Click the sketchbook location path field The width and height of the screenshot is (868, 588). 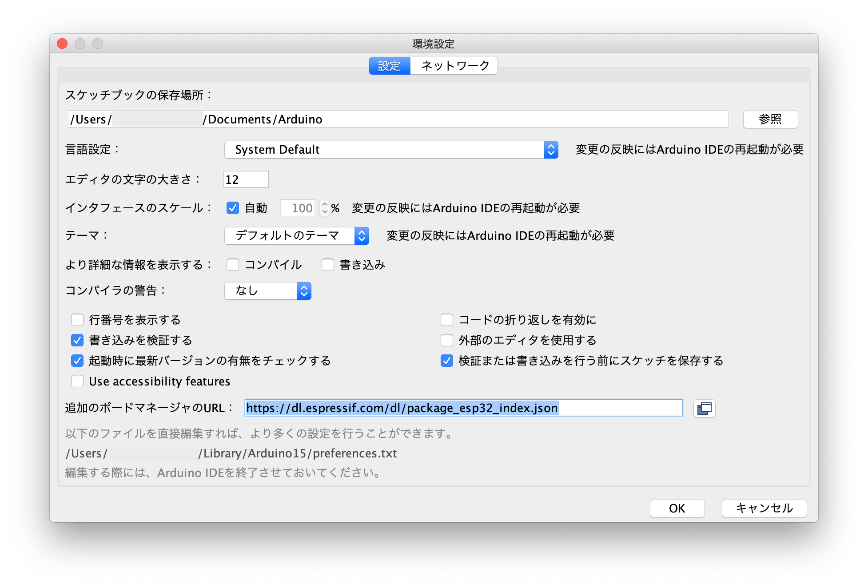click(x=398, y=119)
